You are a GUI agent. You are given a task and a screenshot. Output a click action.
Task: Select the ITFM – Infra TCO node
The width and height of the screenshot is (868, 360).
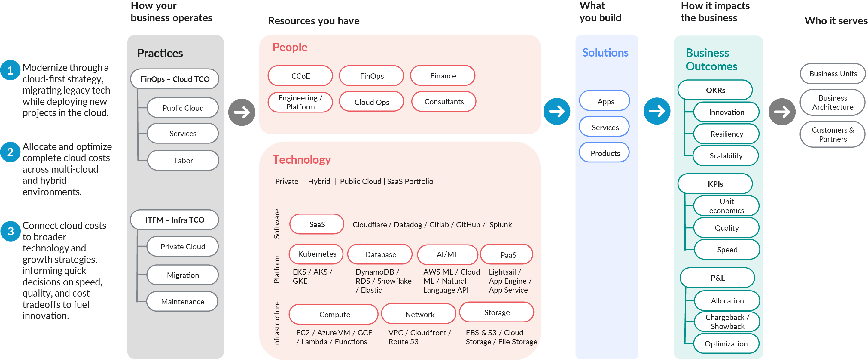click(x=175, y=220)
